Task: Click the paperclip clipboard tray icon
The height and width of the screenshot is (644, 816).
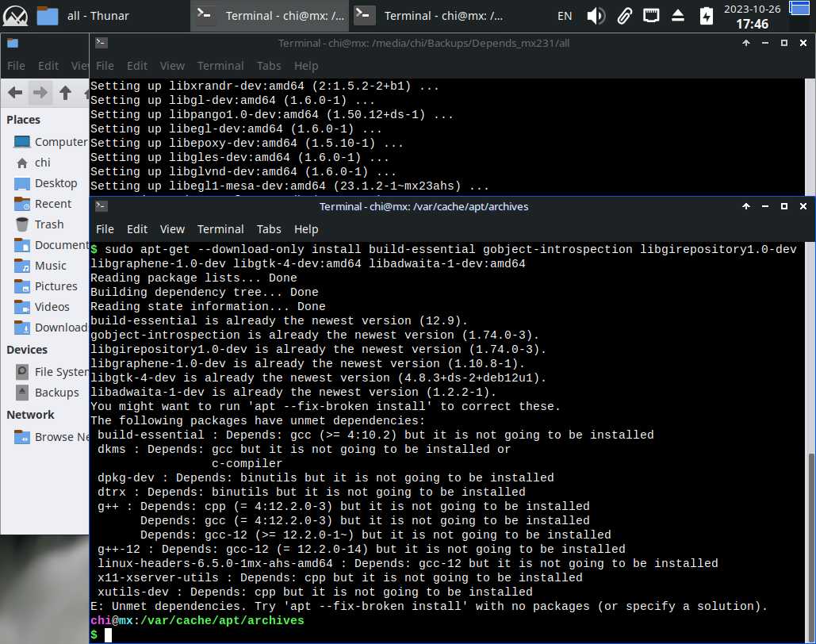Action: pyautogui.click(x=625, y=16)
